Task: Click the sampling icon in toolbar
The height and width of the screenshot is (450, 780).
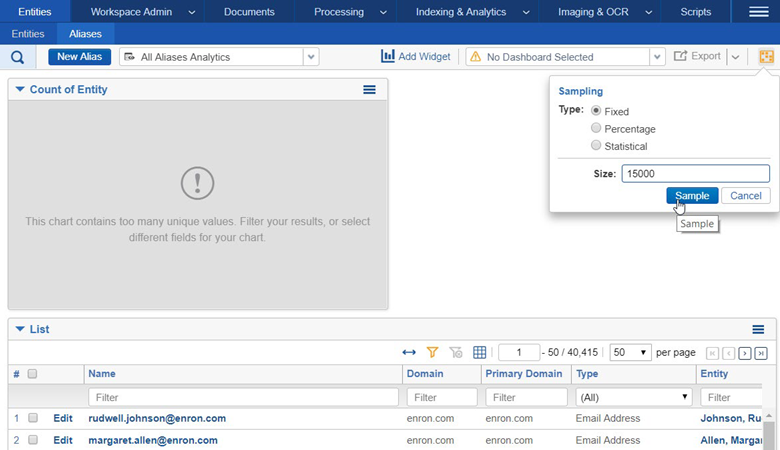Action: pyautogui.click(x=766, y=57)
